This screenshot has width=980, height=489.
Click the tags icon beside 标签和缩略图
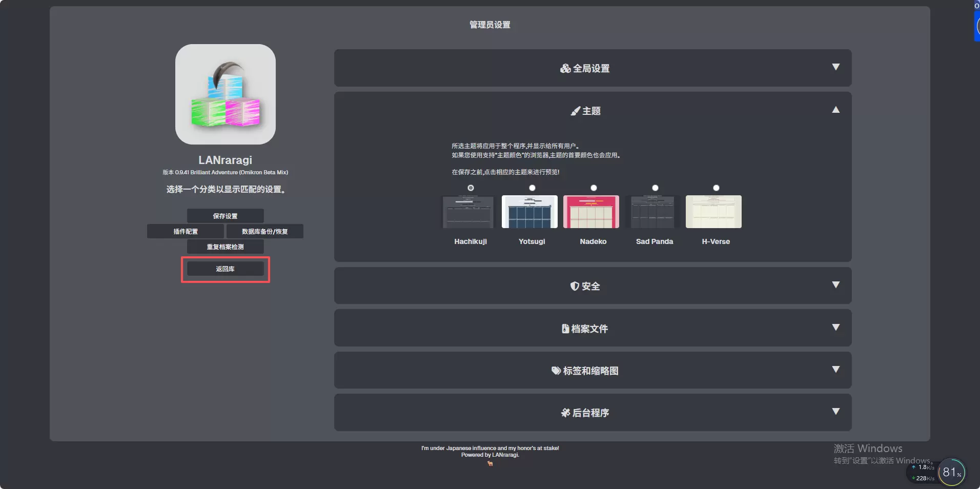(556, 371)
